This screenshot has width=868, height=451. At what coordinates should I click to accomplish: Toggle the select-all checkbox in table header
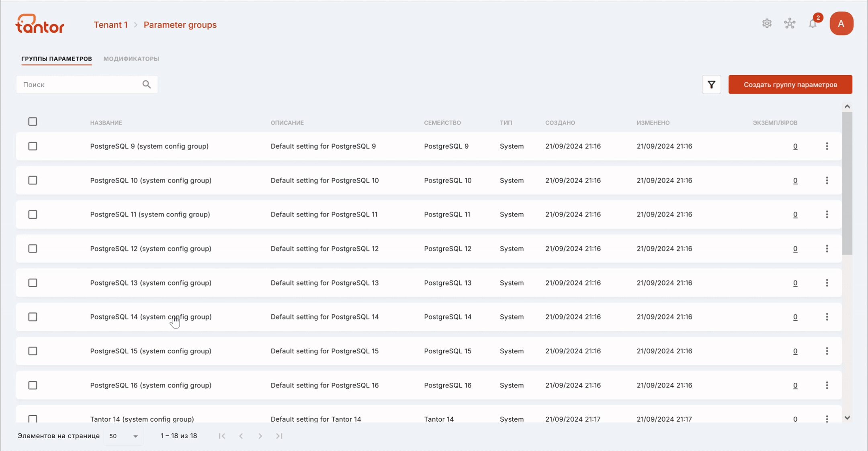tap(33, 122)
